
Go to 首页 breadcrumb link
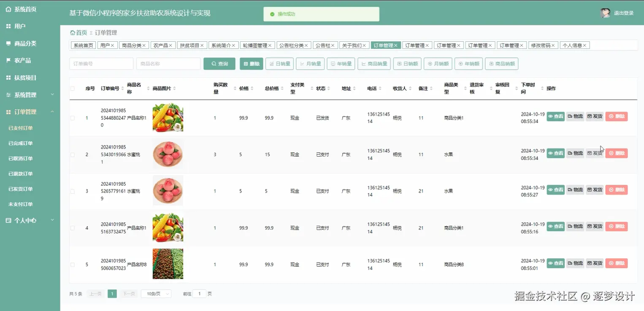click(x=78, y=32)
